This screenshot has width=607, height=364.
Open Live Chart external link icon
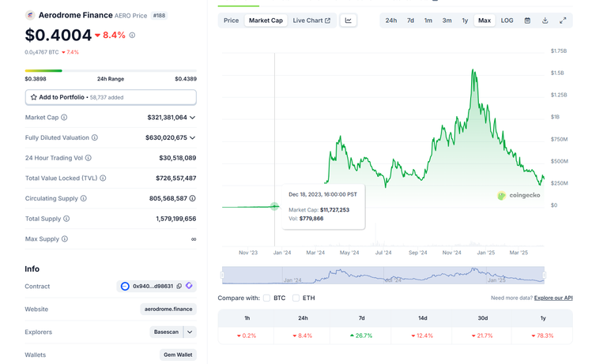327,21
